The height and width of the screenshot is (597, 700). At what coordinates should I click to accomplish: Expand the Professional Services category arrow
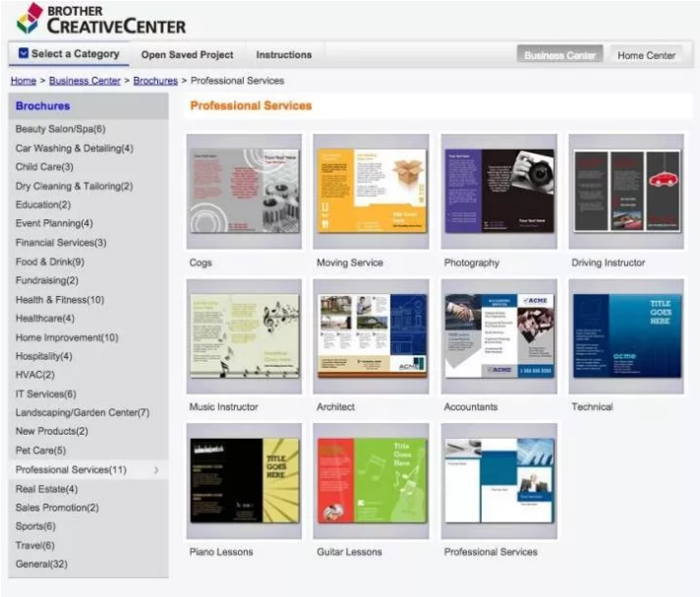point(156,470)
